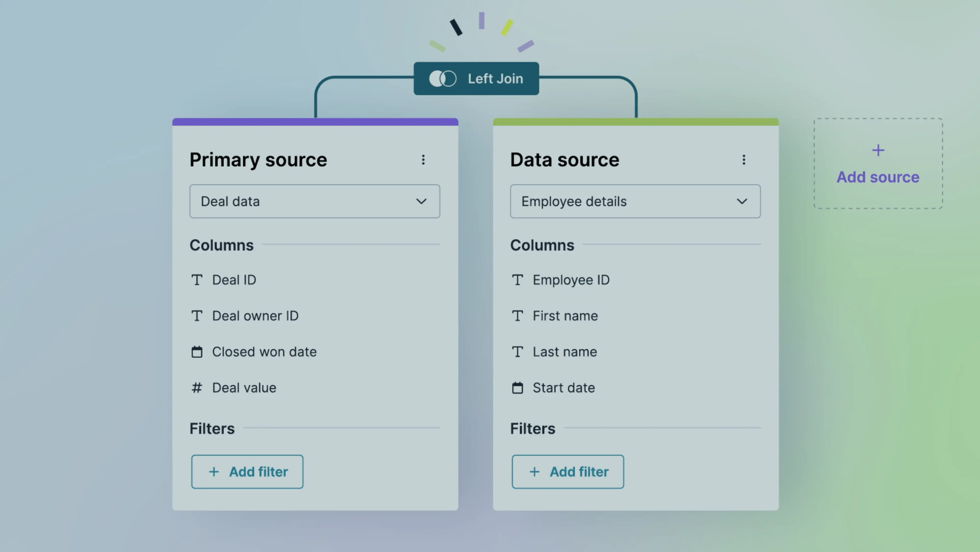This screenshot has width=980, height=552.
Task: Add filter to Primary source
Action: [247, 472]
